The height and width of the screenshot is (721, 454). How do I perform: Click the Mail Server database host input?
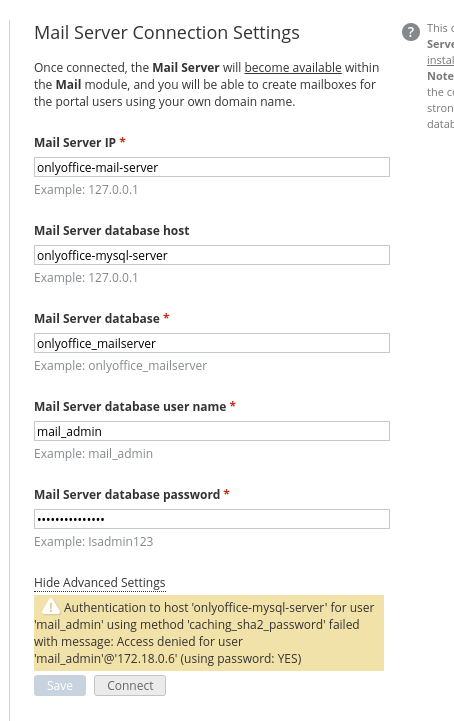[212, 255]
